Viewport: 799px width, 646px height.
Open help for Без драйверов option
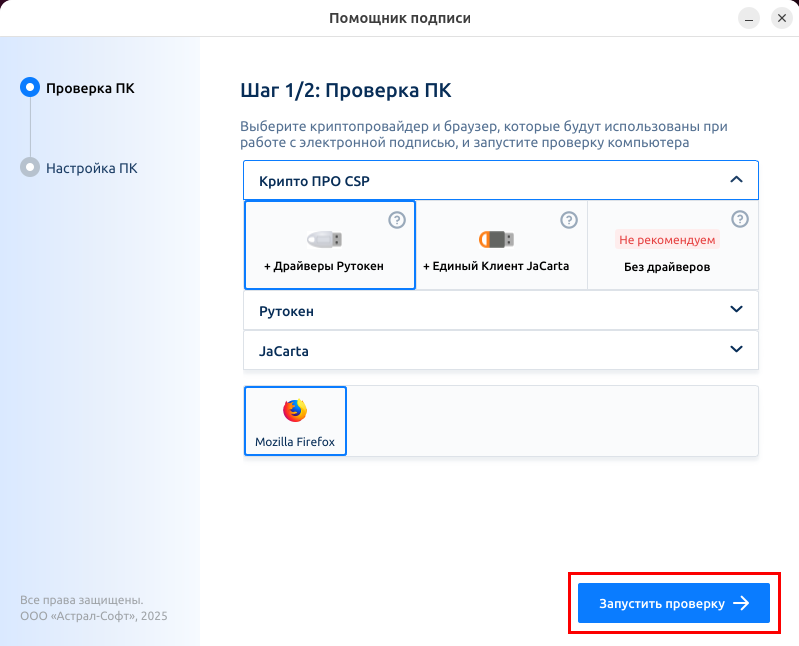point(740,219)
